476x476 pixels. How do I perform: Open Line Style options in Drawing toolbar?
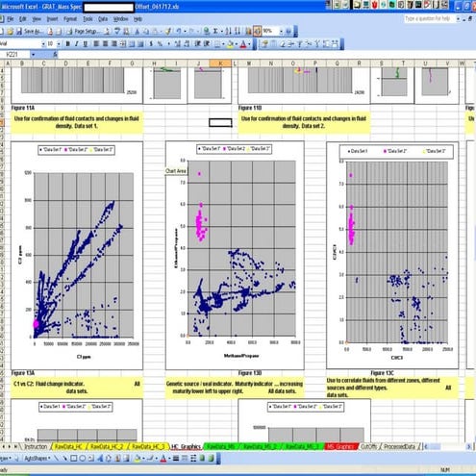pyautogui.click(x=175, y=459)
